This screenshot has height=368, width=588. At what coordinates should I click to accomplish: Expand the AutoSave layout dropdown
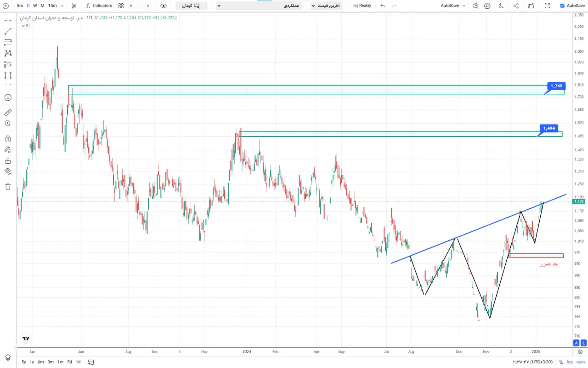[453, 6]
